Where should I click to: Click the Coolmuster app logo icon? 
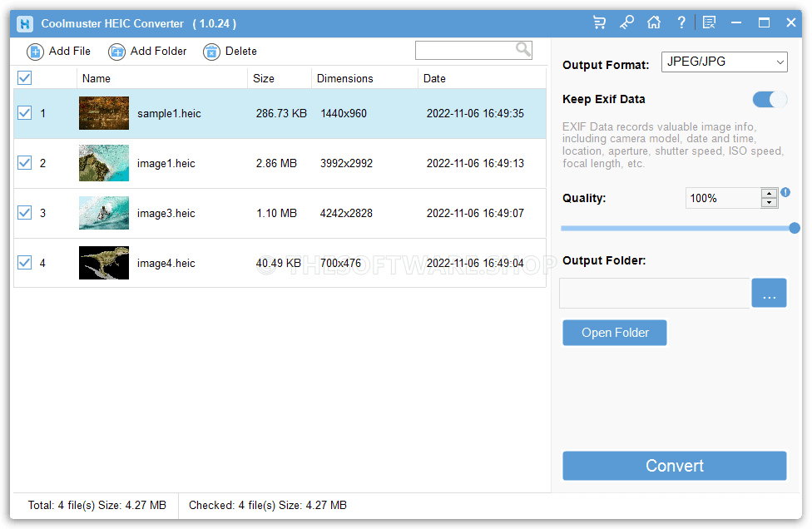point(25,24)
